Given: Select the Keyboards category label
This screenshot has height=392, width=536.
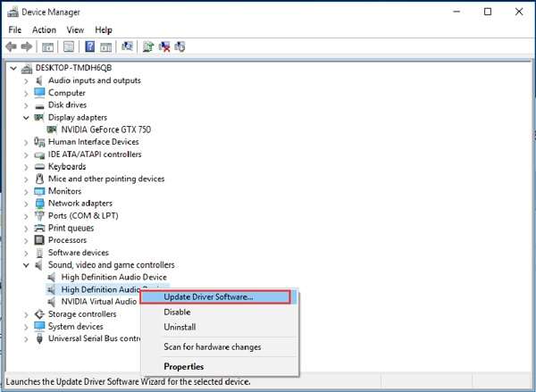Looking at the screenshot, I should (x=67, y=166).
